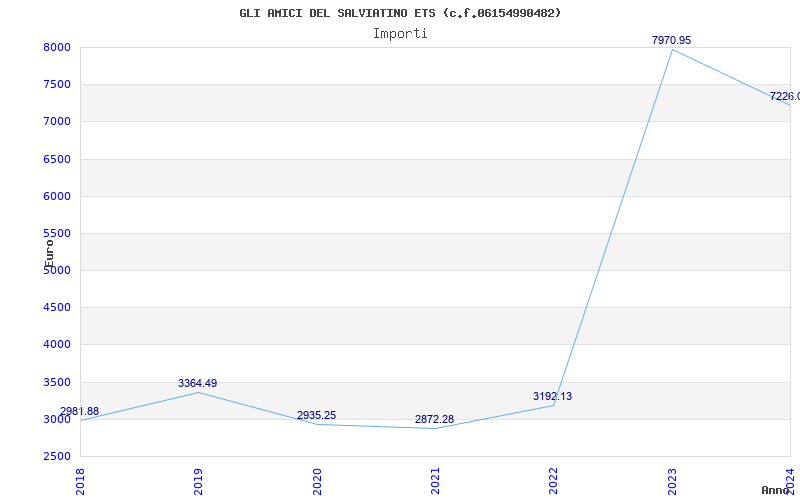Select the 6500 y-axis tick label
The height and width of the screenshot is (500, 800).
pyautogui.click(x=55, y=159)
